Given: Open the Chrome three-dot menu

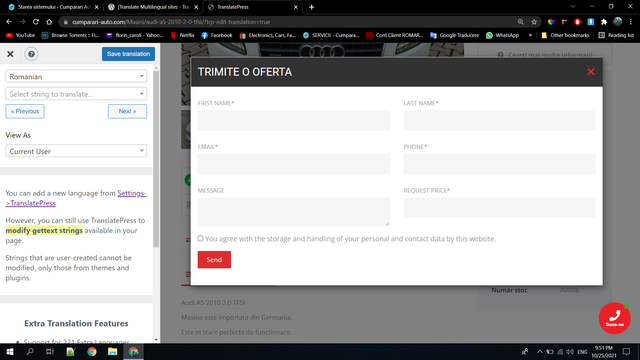Looking at the screenshot, I should point(631,22).
